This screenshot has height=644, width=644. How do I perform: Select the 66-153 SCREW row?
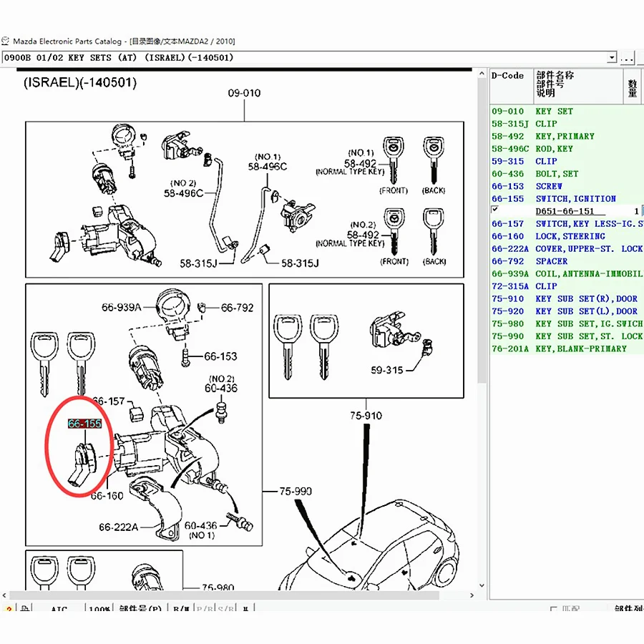pos(567,187)
